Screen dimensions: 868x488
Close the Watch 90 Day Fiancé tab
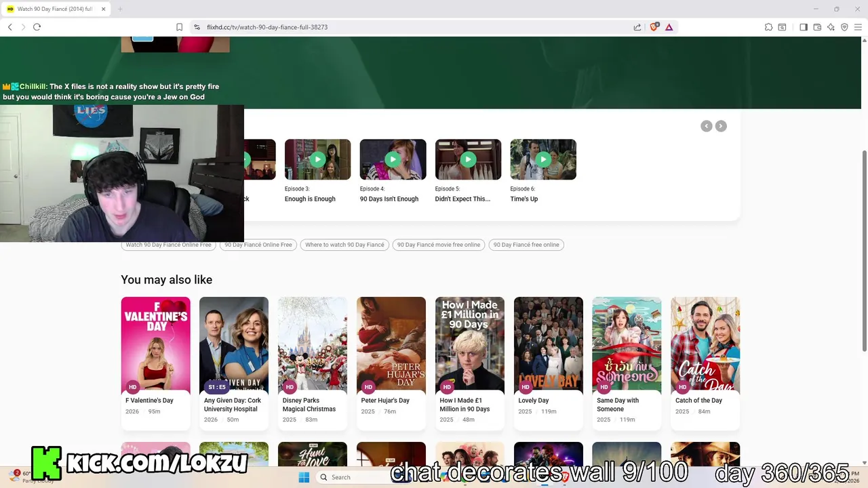[103, 9]
